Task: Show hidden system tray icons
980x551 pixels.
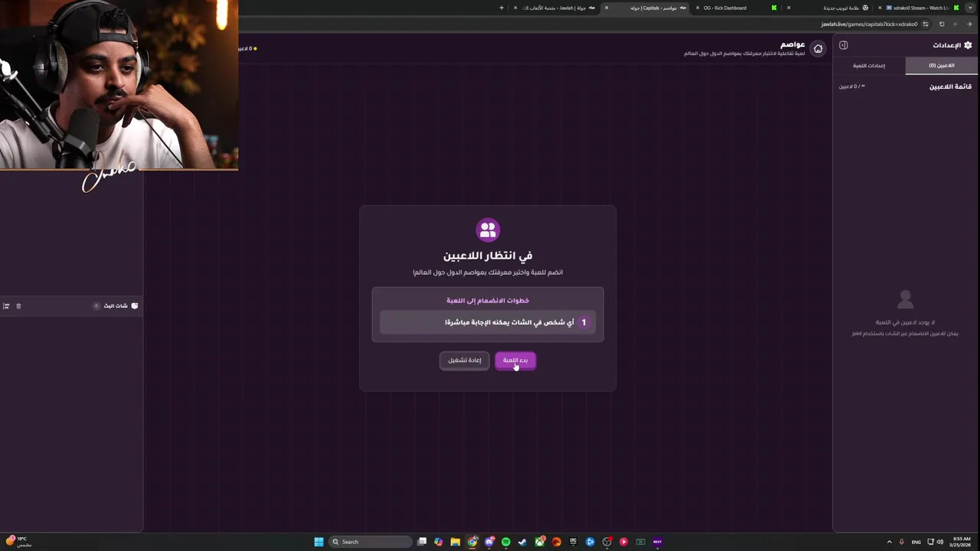Action: pyautogui.click(x=889, y=542)
